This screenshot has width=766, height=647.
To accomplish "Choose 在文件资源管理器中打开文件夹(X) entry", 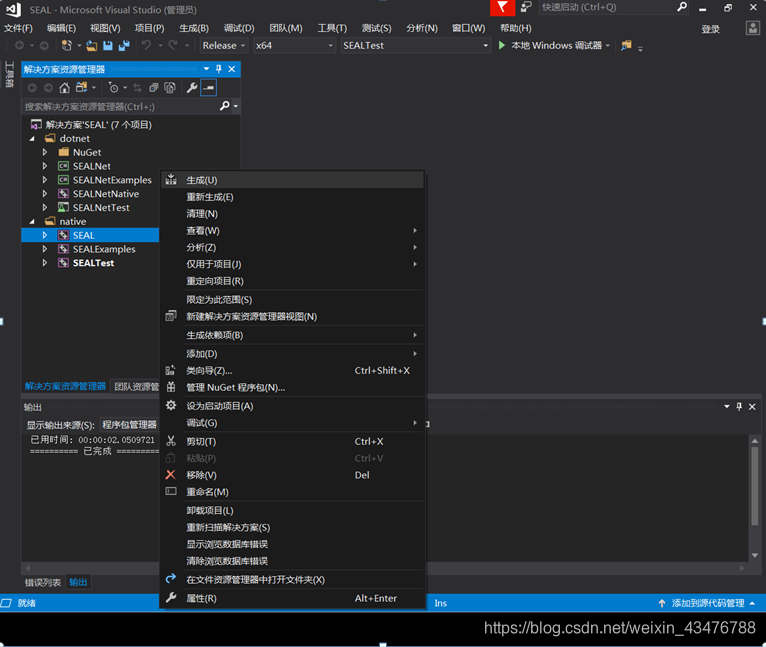I will 292,580.
